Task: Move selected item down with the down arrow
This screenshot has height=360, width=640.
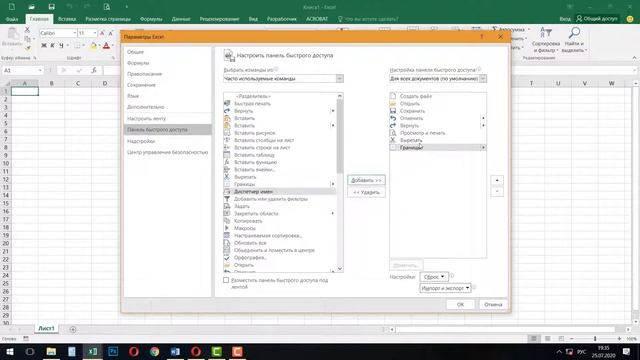Action: pyautogui.click(x=497, y=191)
